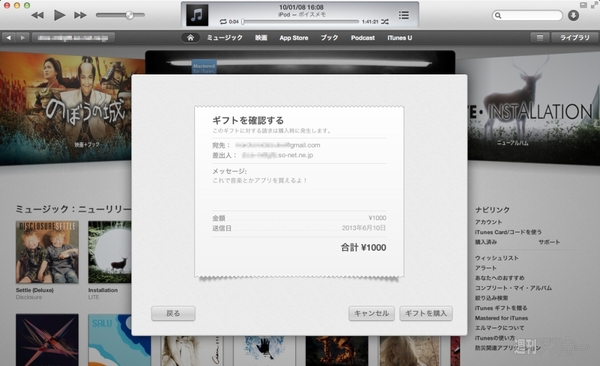Open the あなたへのおすすめ link
This screenshot has height=366, width=600.
499,278
